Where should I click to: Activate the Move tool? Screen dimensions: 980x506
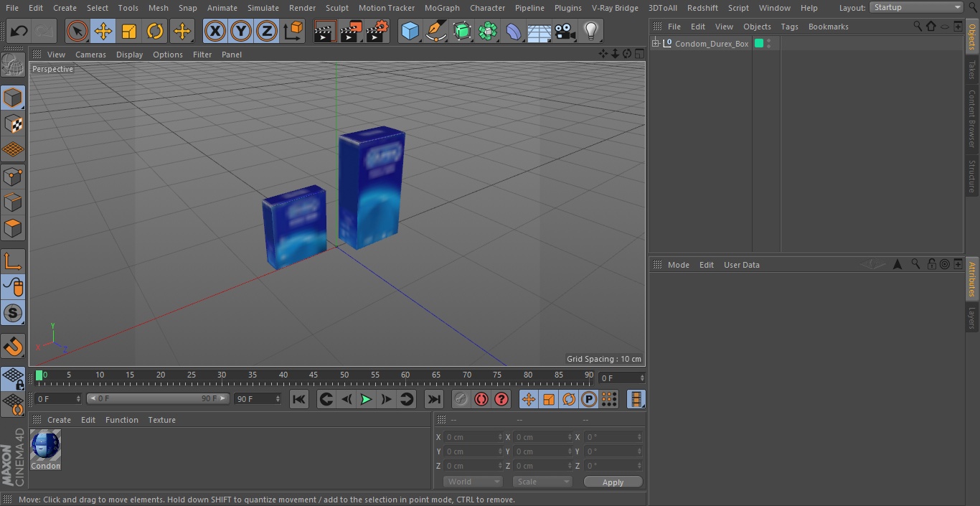(103, 31)
